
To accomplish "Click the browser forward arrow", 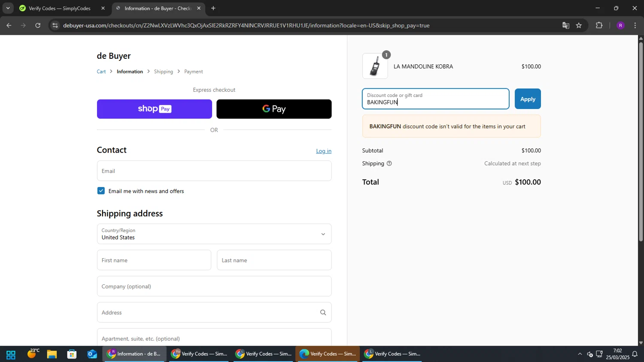I will click(23, 25).
